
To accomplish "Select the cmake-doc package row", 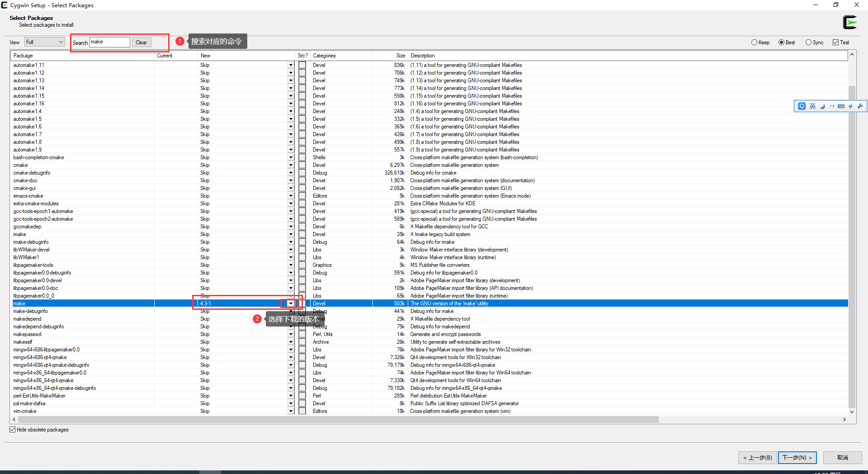I will coord(429,180).
